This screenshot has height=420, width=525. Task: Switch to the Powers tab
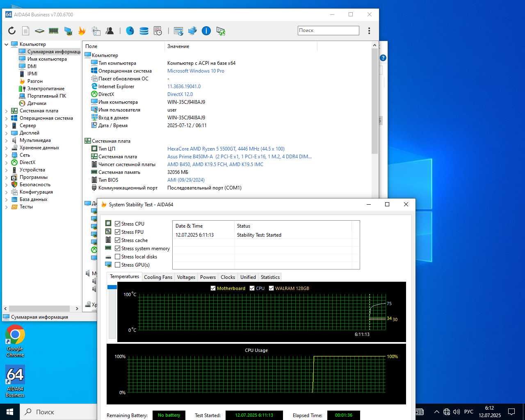[x=208, y=277]
